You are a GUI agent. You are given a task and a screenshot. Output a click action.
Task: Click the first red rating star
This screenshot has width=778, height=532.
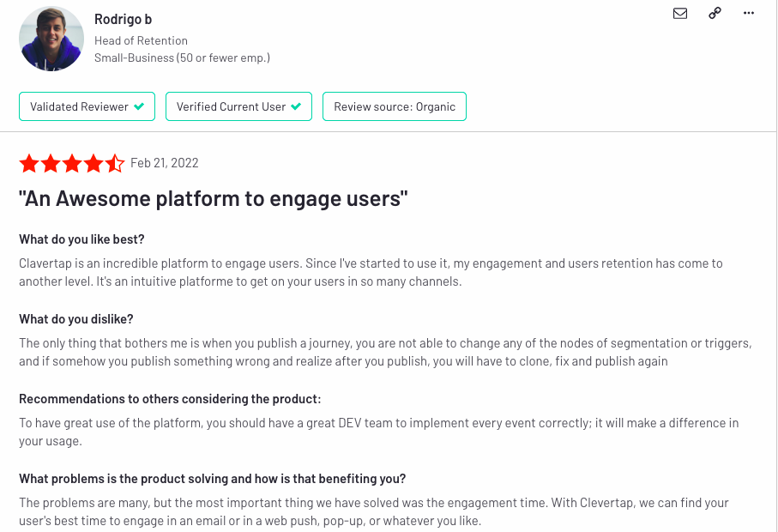(x=29, y=163)
